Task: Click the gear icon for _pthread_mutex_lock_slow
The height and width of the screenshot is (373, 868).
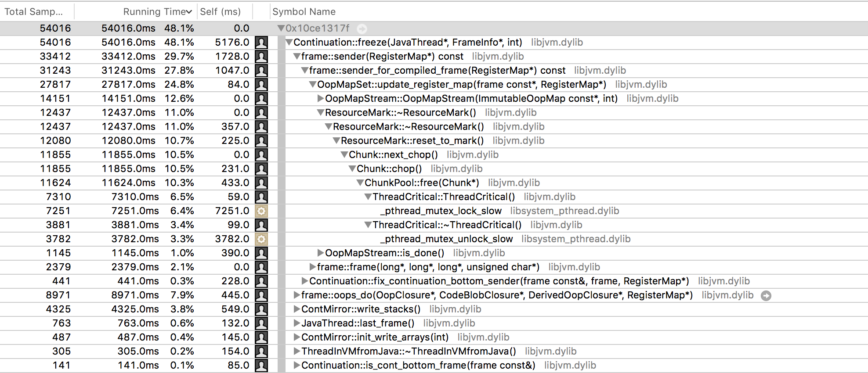Action: click(261, 211)
